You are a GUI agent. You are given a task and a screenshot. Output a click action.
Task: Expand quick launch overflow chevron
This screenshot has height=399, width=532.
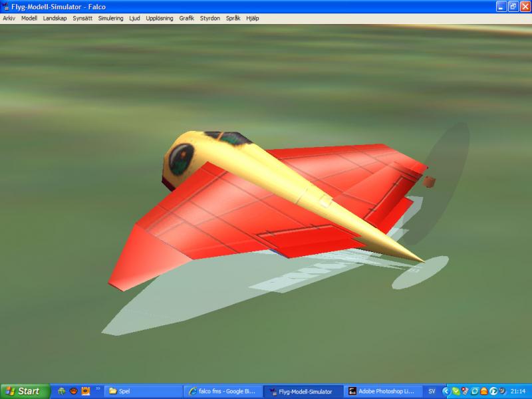(98, 389)
